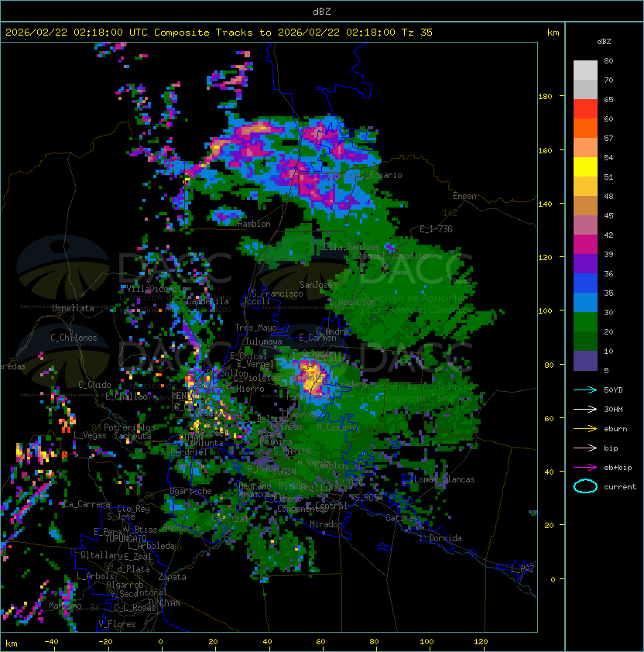The height and width of the screenshot is (652, 644).
Task: Pick the magenta 39-42 dBZ swatch
Action: 585,244
